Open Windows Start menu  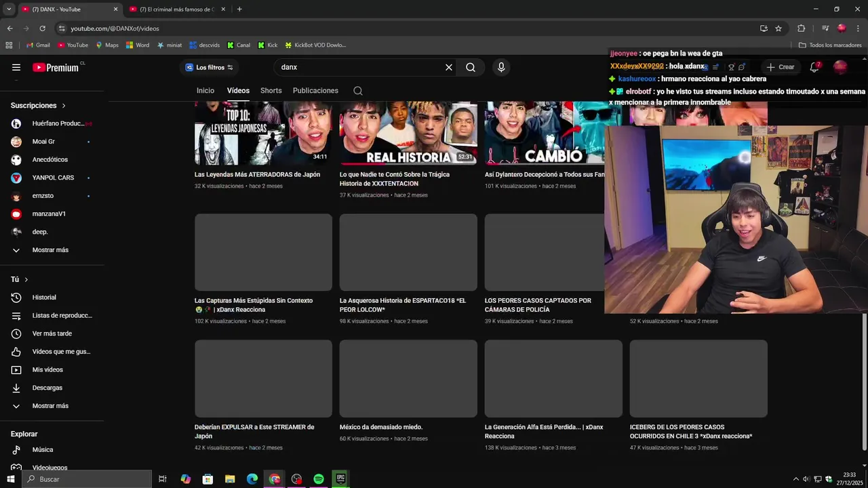point(10,479)
